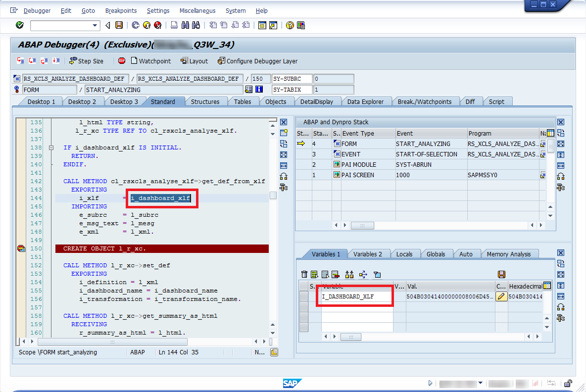Open the Memory Analysis tab
The image size is (586, 392).
pos(509,254)
